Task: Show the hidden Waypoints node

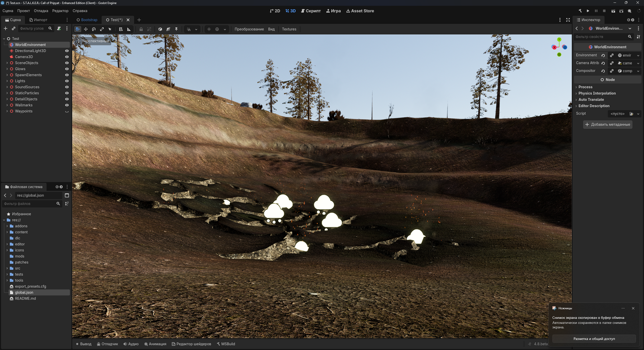Action: pos(67,111)
